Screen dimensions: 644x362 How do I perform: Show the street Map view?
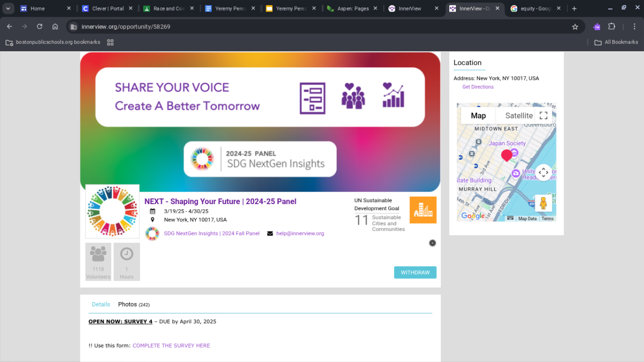(x=478, y=116)
